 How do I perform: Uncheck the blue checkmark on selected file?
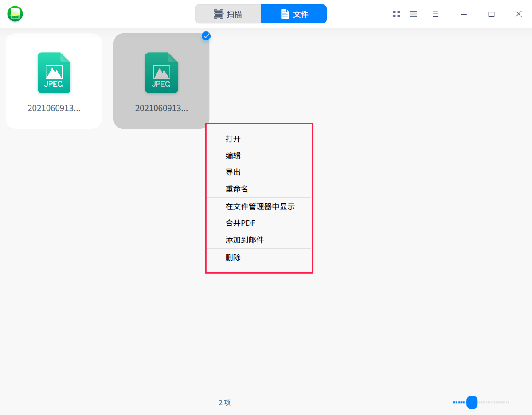coord(206,36)
